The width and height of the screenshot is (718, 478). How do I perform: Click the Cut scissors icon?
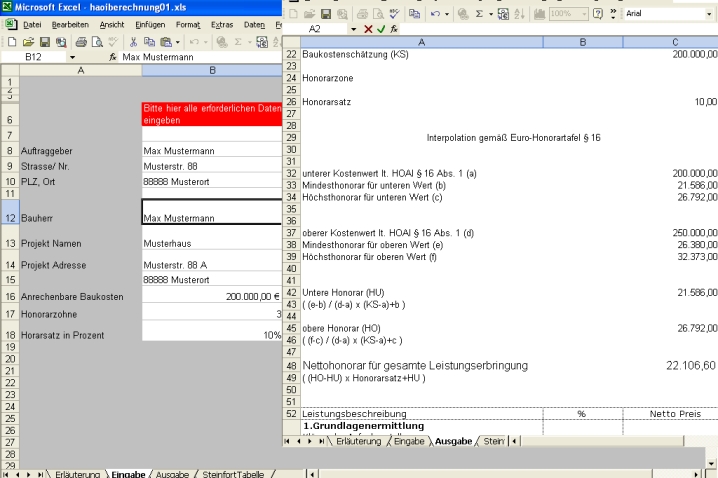pyautogui.click(x=131, y=42)
